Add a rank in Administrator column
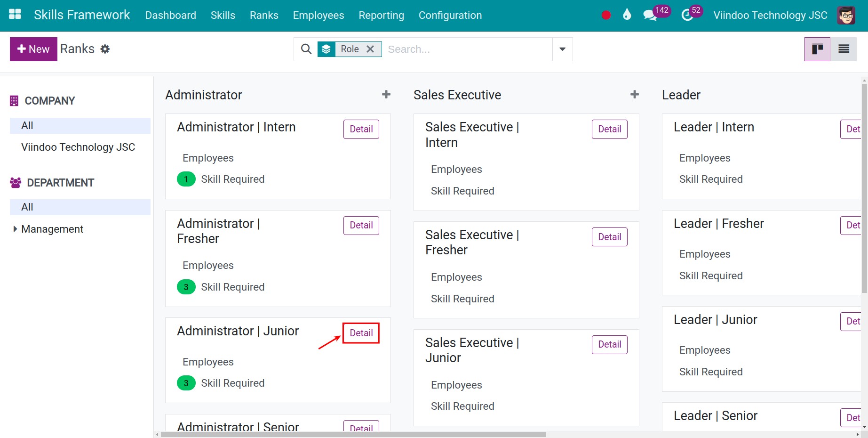 [x=386, y=95]
